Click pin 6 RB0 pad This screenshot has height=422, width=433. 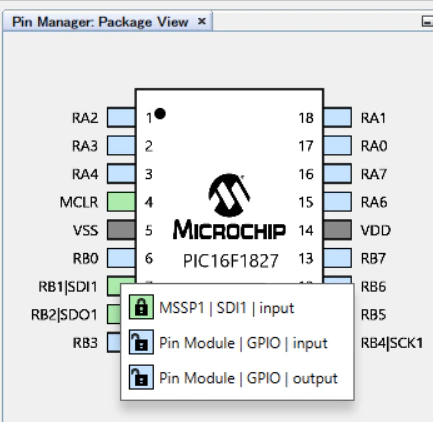pos(121,258)
